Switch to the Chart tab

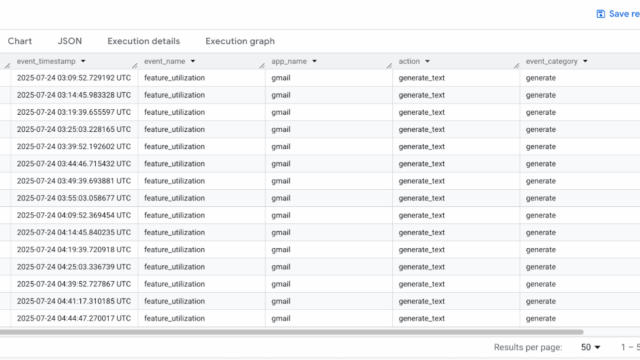click(x=20, y=41)
